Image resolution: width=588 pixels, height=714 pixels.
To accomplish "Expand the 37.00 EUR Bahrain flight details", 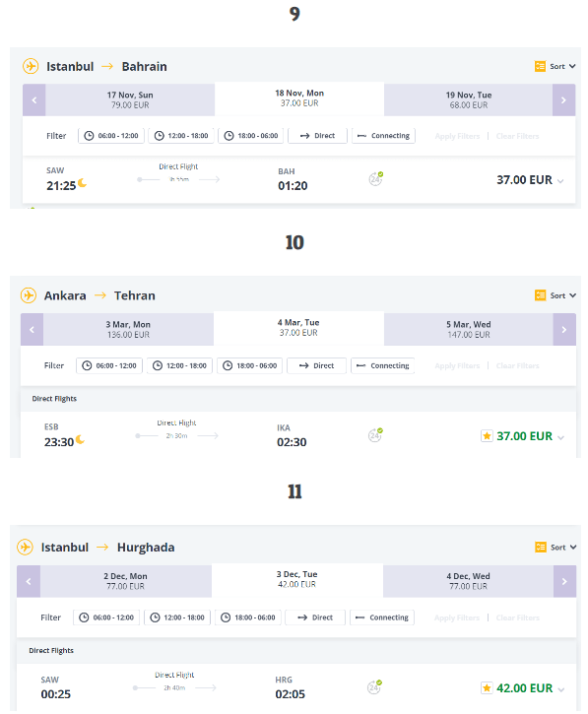I will click(x=560, y=181).
